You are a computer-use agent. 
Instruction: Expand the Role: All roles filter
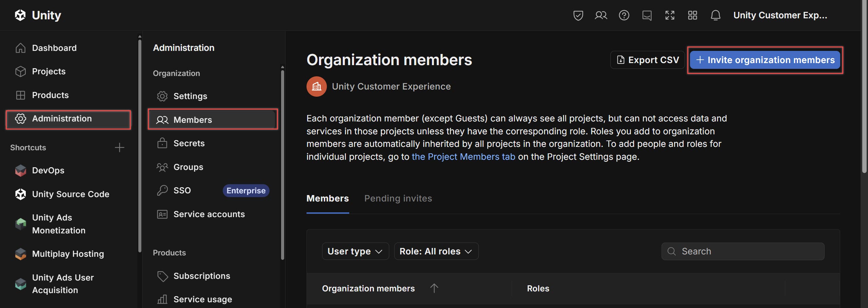click(x=436, y=251)
